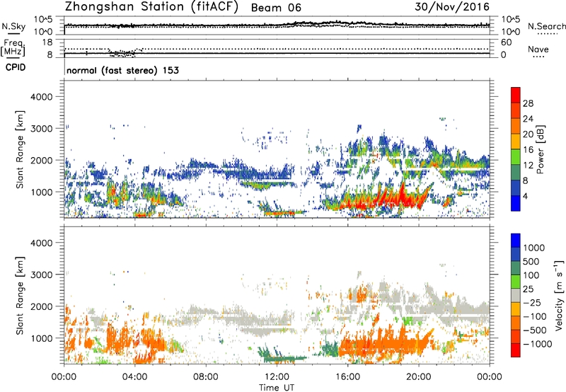
Task: Click the "Time UT" axis title
Action: pos(277,388)
